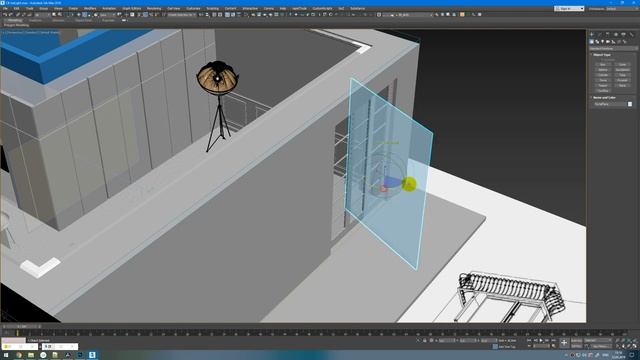Image resolution: width=640 pixels, height=360 pixels.
Task: Open the Display panel tab
Action: (624, 34)
